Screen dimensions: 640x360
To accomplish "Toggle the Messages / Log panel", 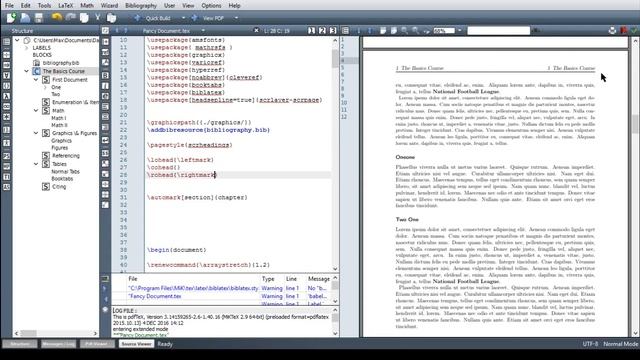I will (x=58, y=344).
